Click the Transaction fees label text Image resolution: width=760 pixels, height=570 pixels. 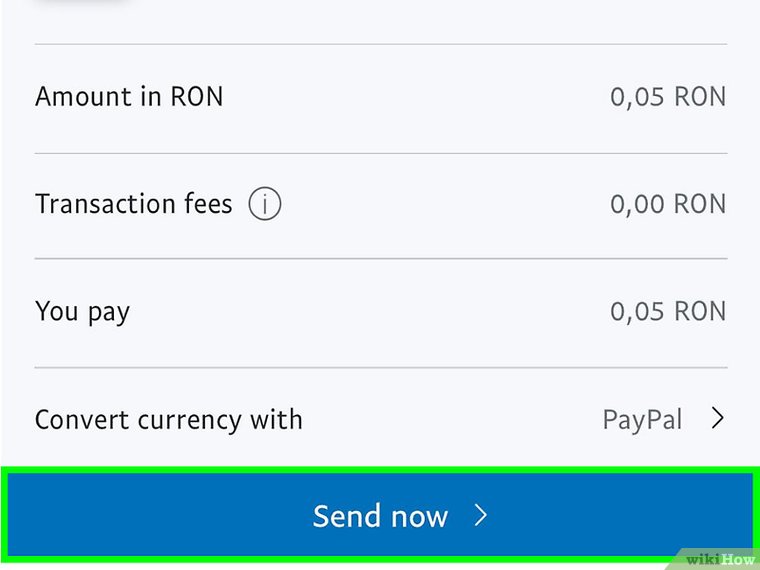[134, 204]
